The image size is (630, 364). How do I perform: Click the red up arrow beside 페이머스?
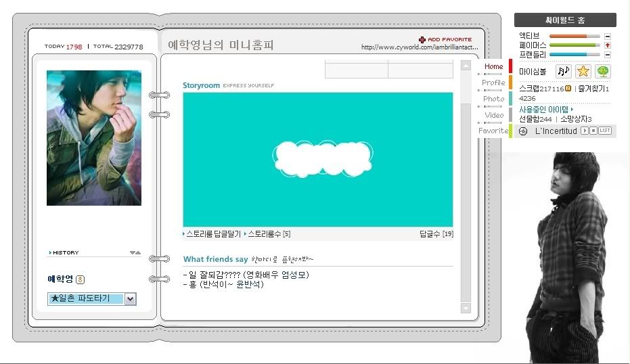pos(608,45)
